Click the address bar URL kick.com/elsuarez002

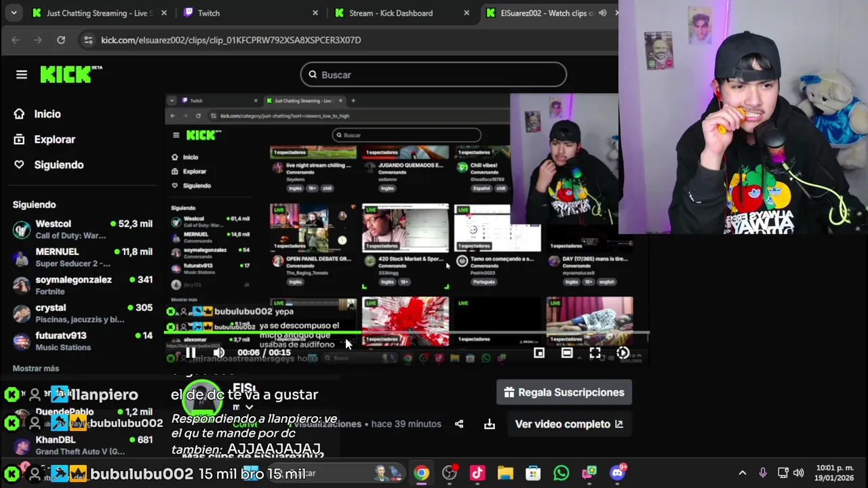coord(231,40)
